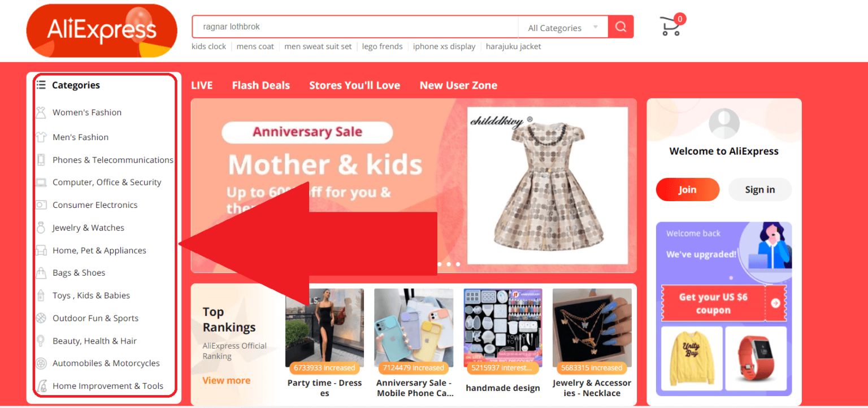The image size is (868, 408).
Task: Click the Automobiles & Motorcycles wheel icon
Action: tap(41, 363)
